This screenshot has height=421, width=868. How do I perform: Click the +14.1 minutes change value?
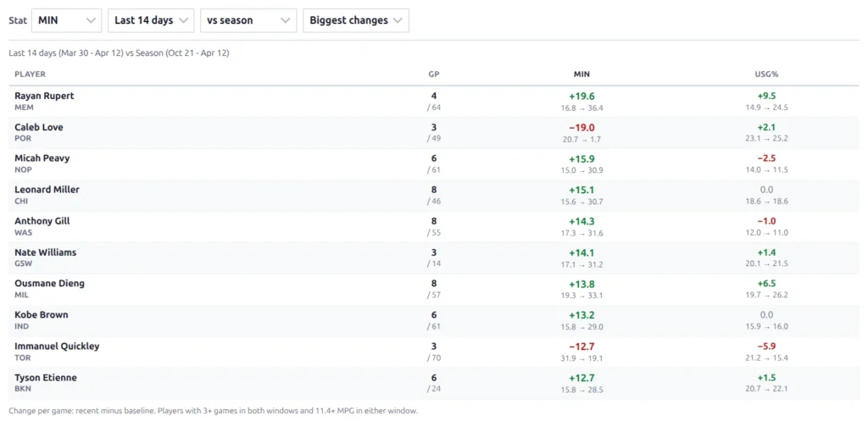(581, 252)
